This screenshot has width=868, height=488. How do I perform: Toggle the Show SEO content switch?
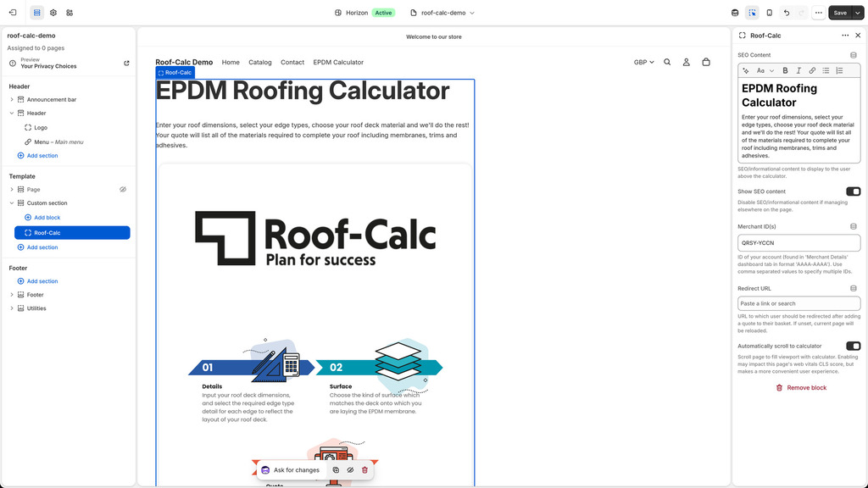pyautogui.click(x=853, y=191)
